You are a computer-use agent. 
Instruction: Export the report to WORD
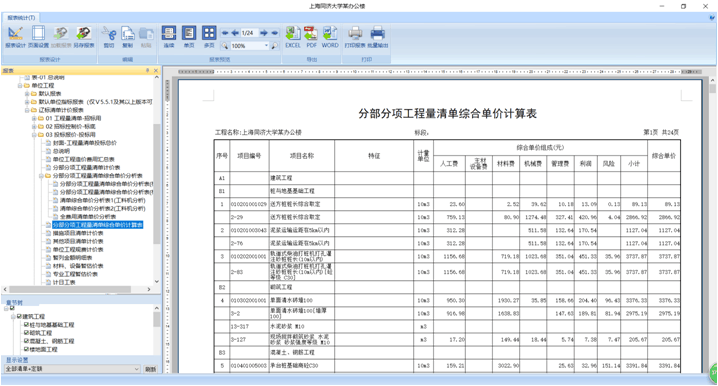(x=330, y=37)
